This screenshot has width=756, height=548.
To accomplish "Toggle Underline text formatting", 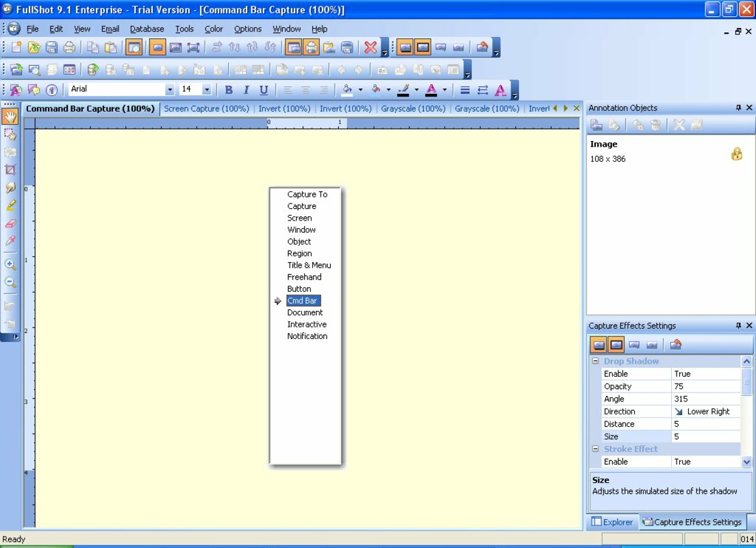I will (x=264, y=90).
